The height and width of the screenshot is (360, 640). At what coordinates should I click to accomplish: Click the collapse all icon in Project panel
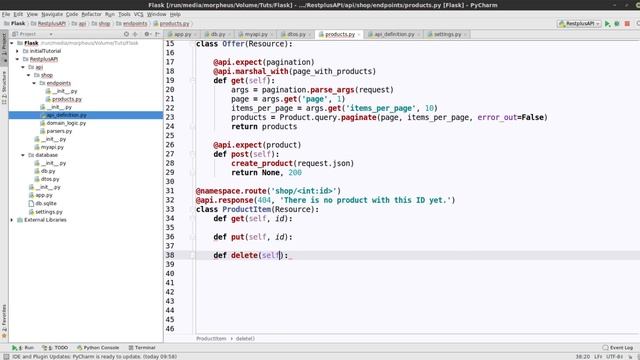point(135,34)
